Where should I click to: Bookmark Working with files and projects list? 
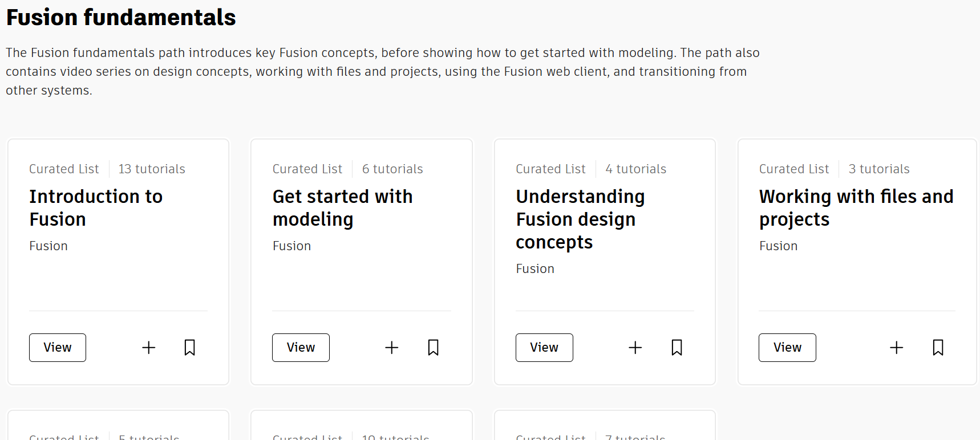click(x=938, y=348)
